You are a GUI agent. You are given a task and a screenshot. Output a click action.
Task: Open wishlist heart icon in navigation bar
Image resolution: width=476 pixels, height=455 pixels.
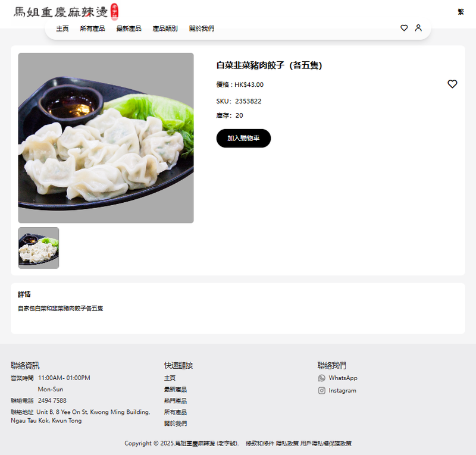click(404, 28)
